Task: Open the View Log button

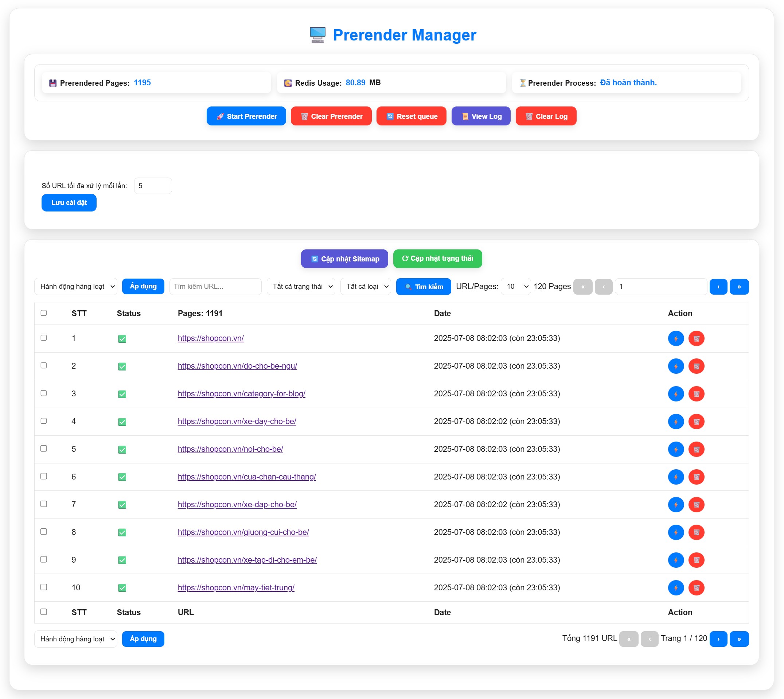Action: tap(481, 116)
